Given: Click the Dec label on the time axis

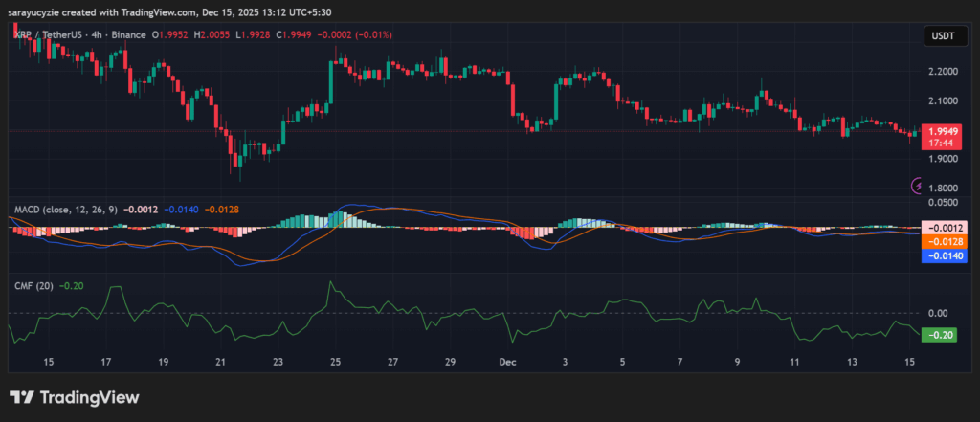Looking at the screenshot, I should coord(507,363).
